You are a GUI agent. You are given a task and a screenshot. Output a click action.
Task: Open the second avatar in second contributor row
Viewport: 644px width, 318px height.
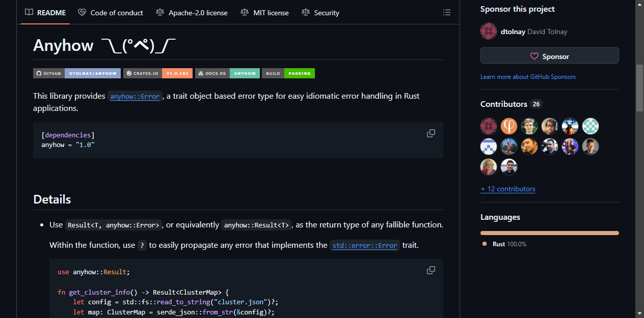coord(509,147)
